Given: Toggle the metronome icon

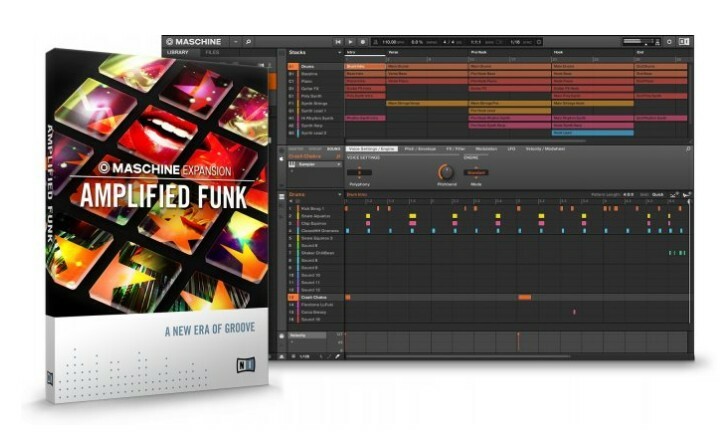Looking at the screenshot, I should (x=375, y=42).
